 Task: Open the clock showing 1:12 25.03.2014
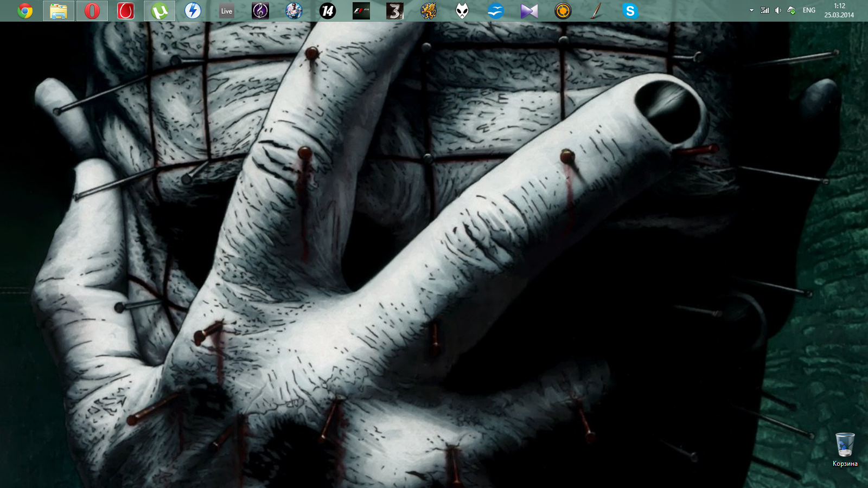coord(839,10)
